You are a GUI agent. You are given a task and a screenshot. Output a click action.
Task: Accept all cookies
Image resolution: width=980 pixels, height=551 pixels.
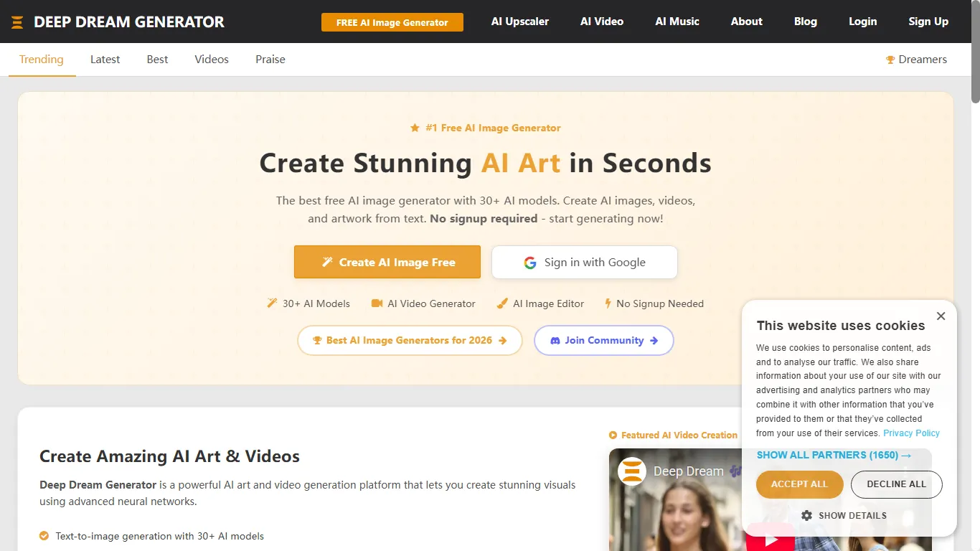(799, 484)
